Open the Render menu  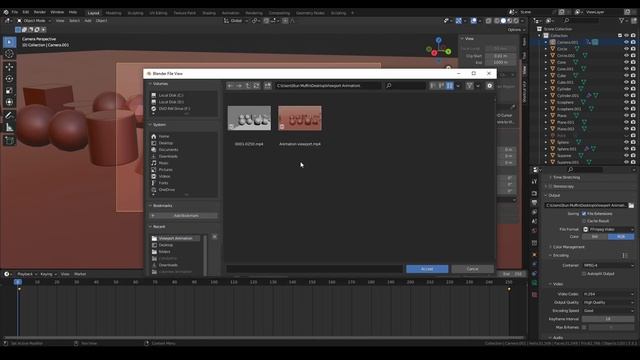[x=40, y=12]
